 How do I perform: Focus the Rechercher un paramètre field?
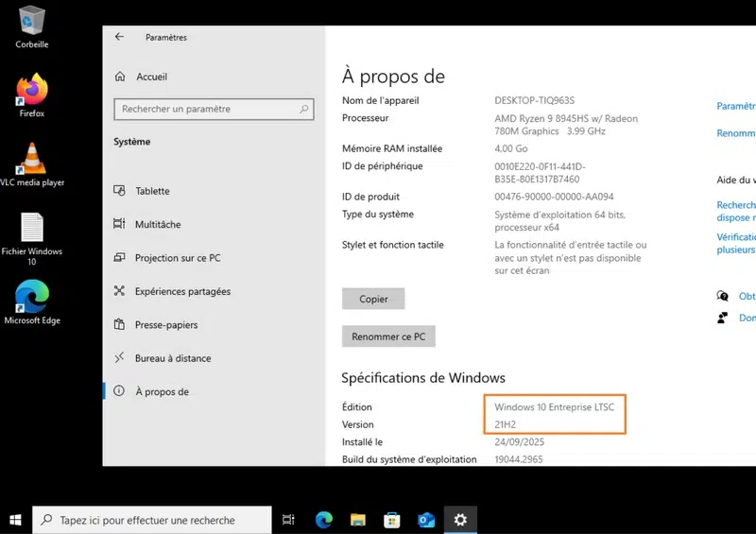[x=215, y=109]
